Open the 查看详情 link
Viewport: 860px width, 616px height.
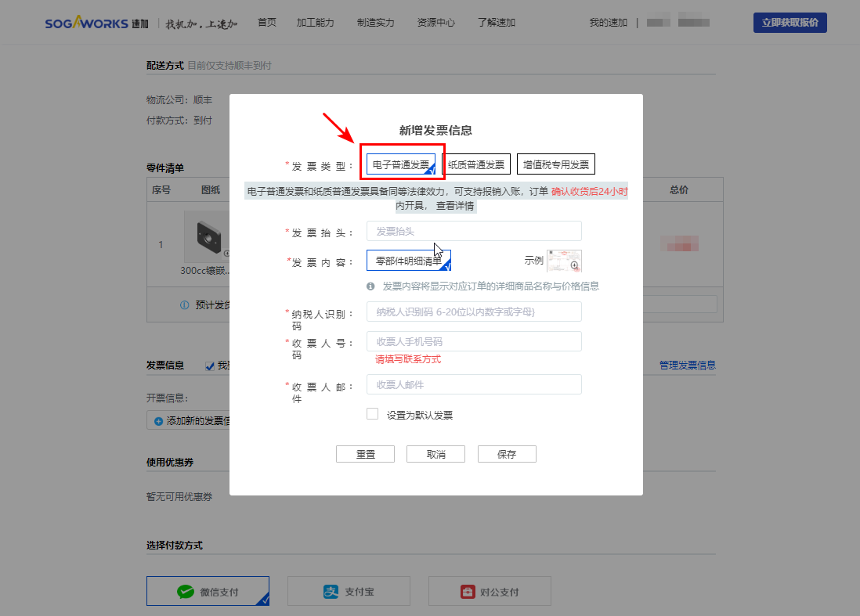(x=454, y=206)
